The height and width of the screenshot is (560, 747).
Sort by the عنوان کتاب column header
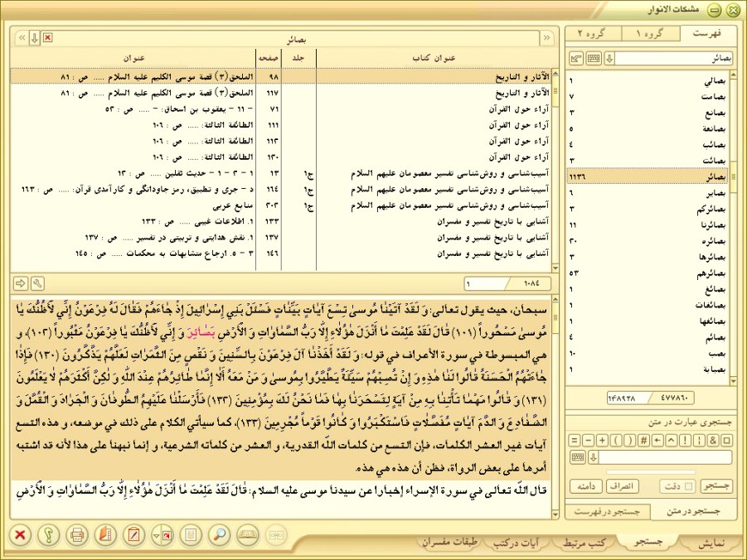(x=434, y=58)
